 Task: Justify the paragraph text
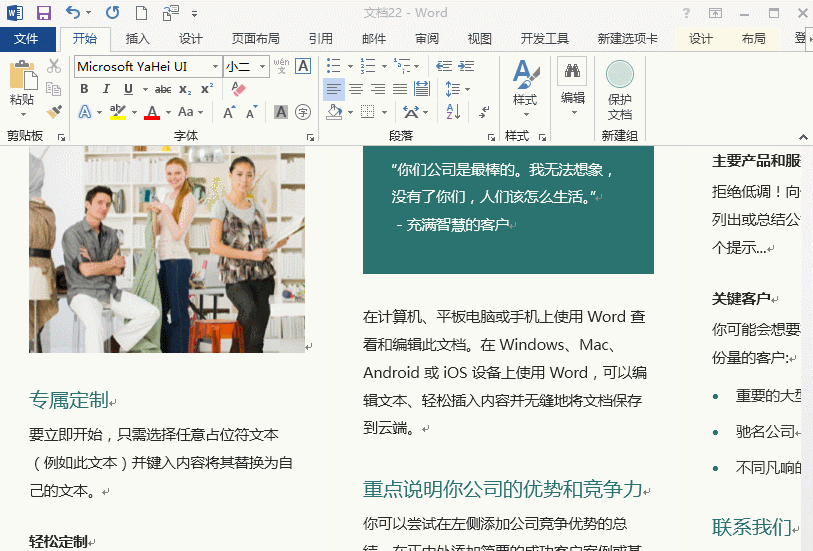(x=400, y=89)
